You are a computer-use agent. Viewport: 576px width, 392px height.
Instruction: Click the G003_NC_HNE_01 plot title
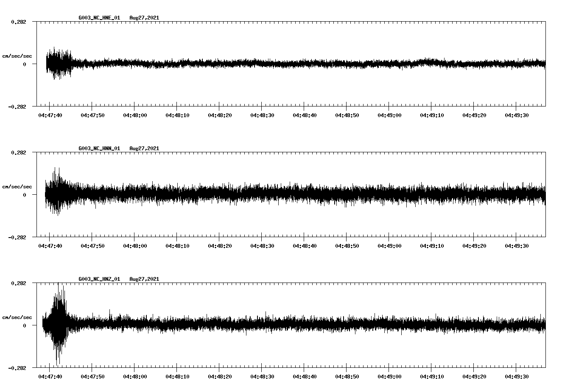pos(99,18)
